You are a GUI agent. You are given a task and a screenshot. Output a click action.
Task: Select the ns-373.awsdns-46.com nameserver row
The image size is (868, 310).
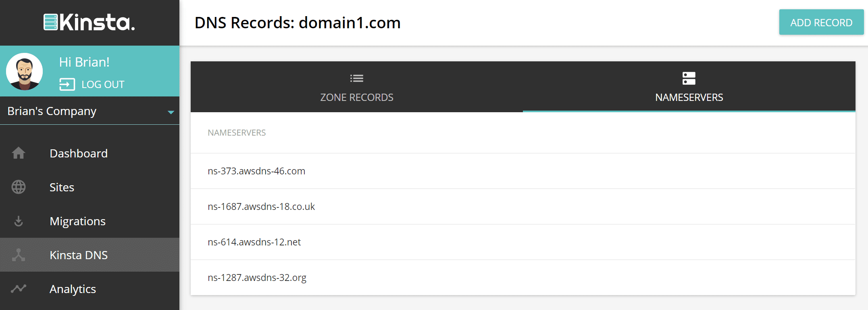pyautogui.click(x=523, y=171)
